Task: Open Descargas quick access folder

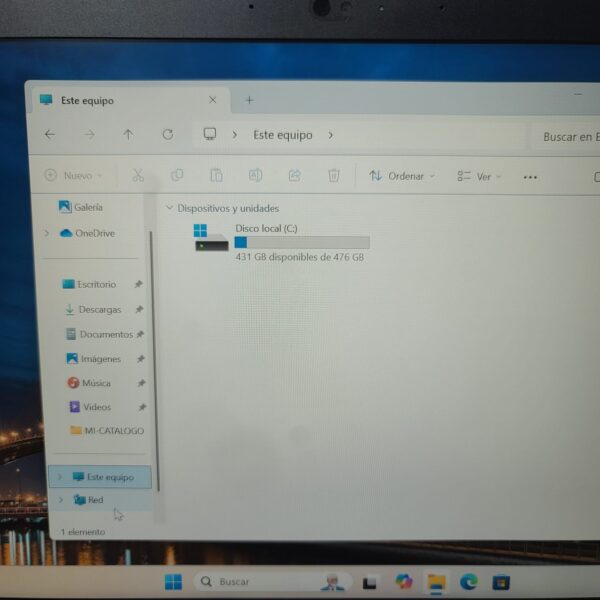Action: (93, 310)
